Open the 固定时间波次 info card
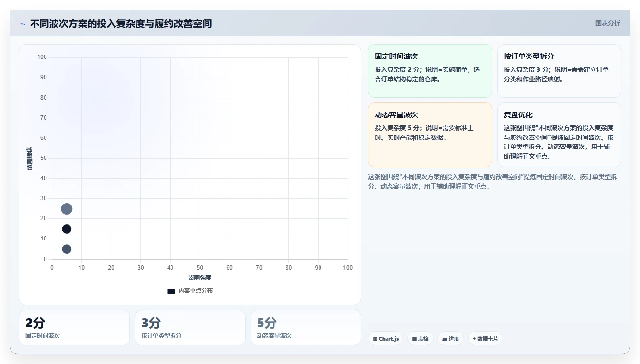640x364 pixels. point(430,71)
